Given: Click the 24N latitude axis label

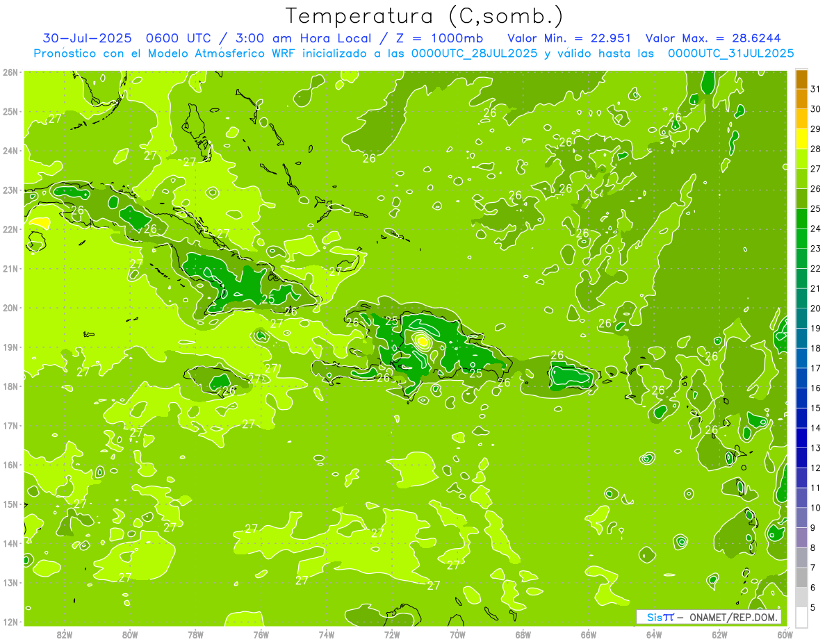Looking at the screenshot, I should tap(10, 151).
